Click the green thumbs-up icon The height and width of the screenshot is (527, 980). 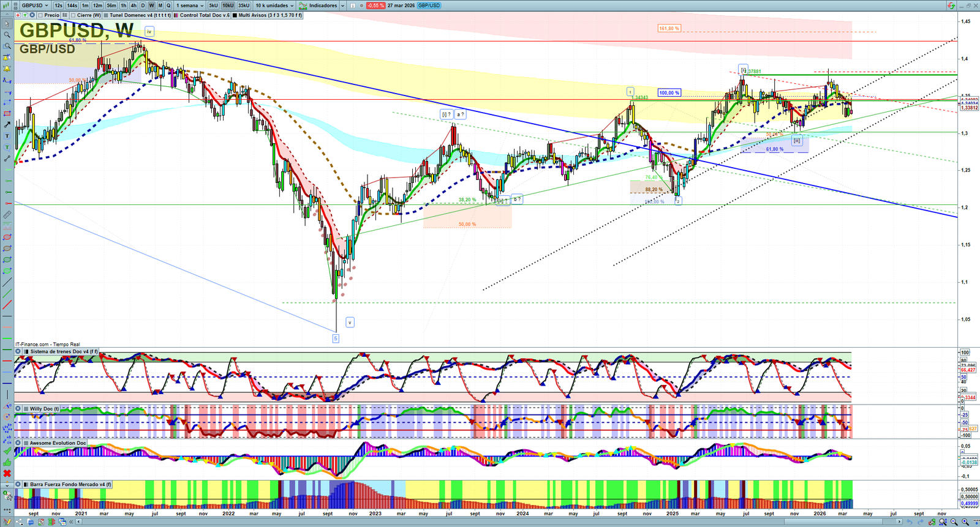pyautogui.click(x=7, y=462)
